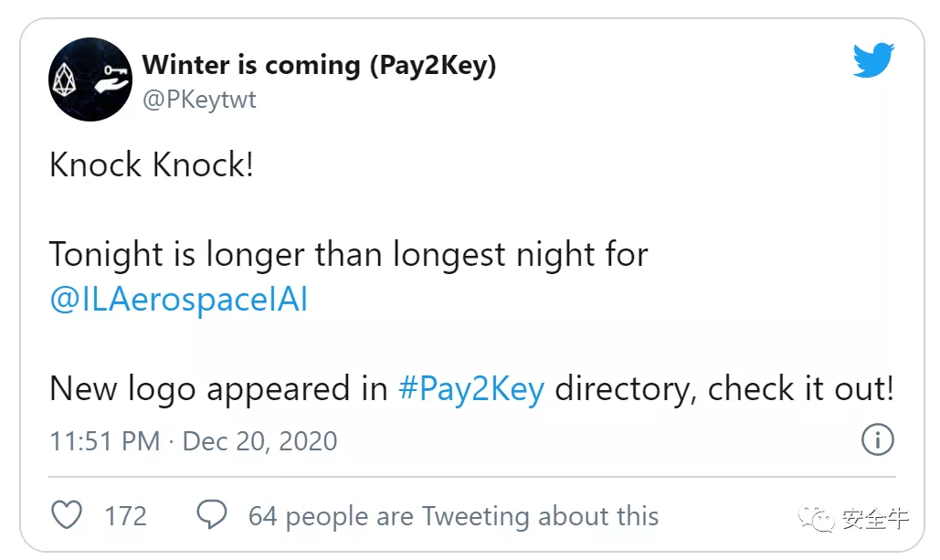The image size is (940, 560).
Task: Click the 安全牛 watermark text
Action: coord(874,519)
